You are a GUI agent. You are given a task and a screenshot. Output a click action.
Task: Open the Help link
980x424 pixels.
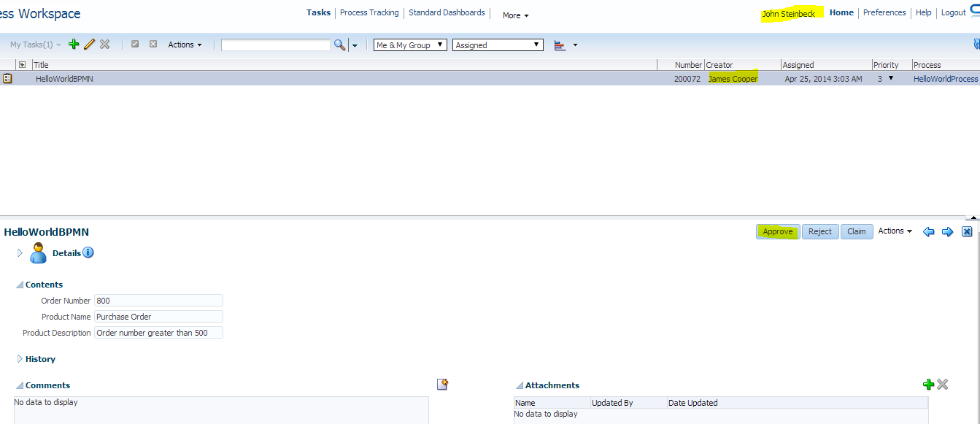924,12
